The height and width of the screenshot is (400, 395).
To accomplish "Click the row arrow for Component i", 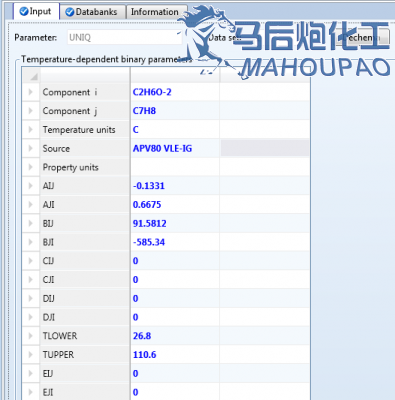I will [x=31, y=92].
